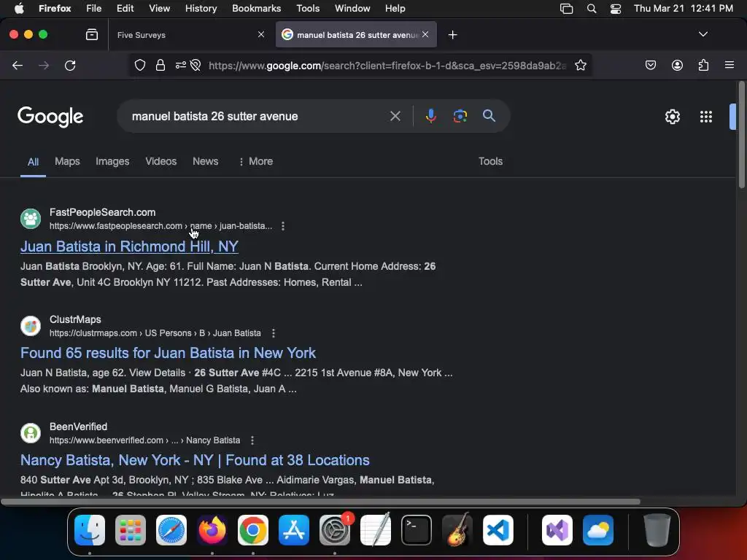This screenshot has height=560, width=747.
Task: Open options for BeenVerified result
Action: 252,440
